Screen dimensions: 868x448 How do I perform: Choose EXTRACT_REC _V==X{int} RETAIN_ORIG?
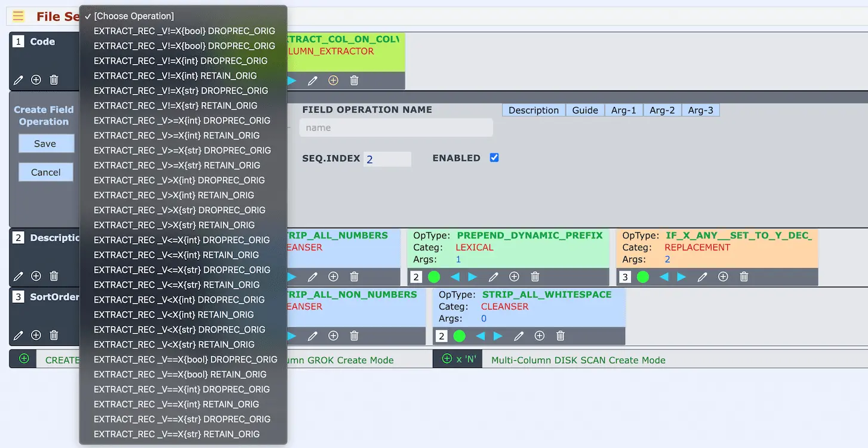coord(183,404)
